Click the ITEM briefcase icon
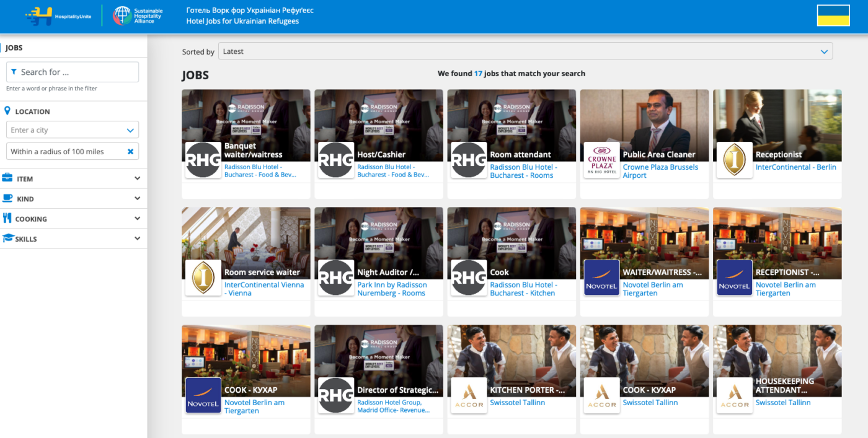The width and height of the screenshot is (868, 438). (7, 178)
